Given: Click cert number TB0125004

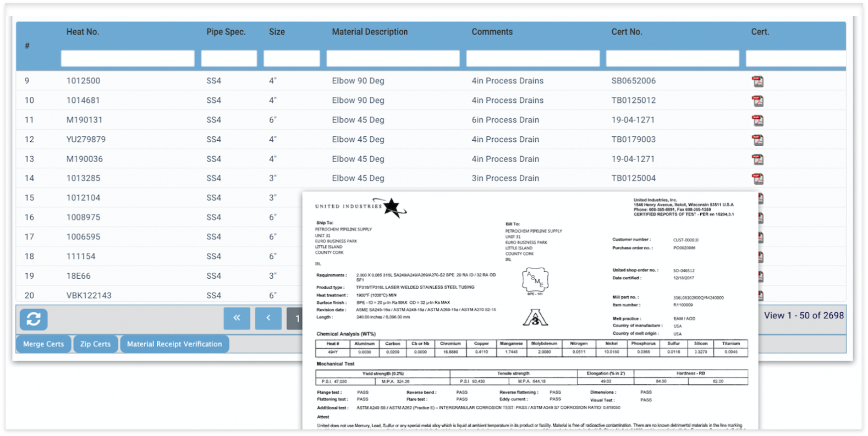Looking at the screenshot, I should [x=633, y=179].
